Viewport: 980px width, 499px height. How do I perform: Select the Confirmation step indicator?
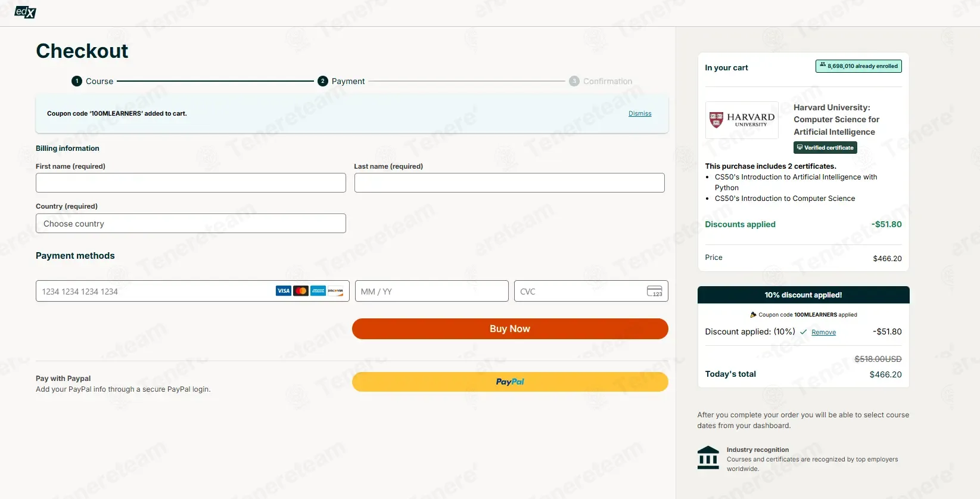[601, 81]
